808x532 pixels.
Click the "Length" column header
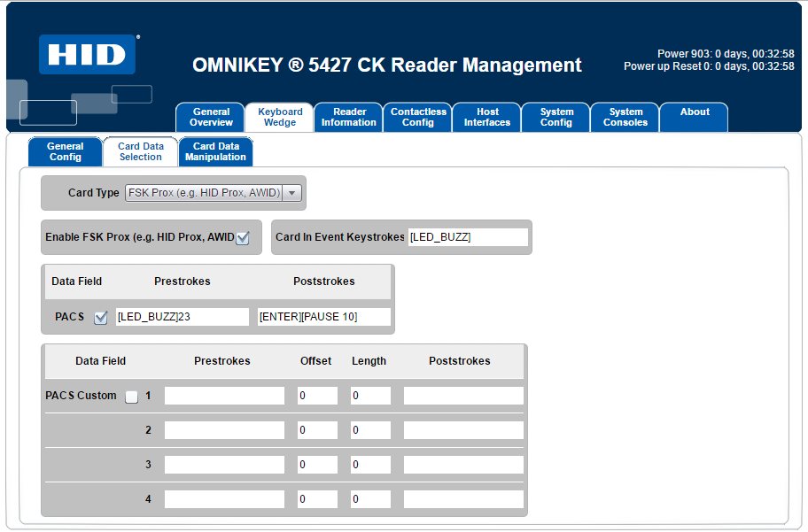369,361
